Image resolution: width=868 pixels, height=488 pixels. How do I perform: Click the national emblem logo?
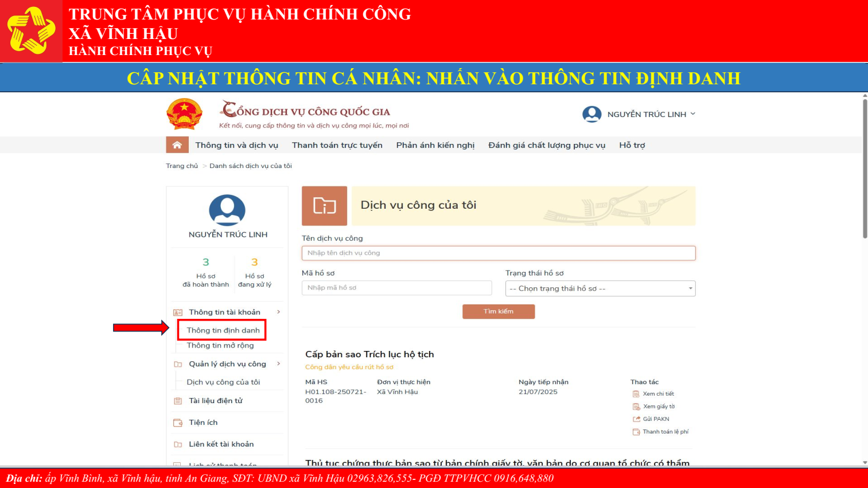click(x=184, y=114)
